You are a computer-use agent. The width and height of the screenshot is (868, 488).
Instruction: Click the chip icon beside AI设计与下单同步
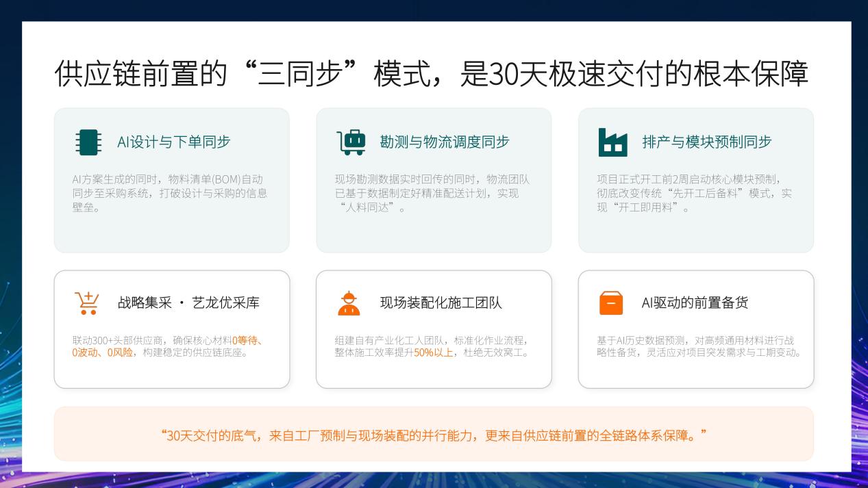tap(88, 142)
